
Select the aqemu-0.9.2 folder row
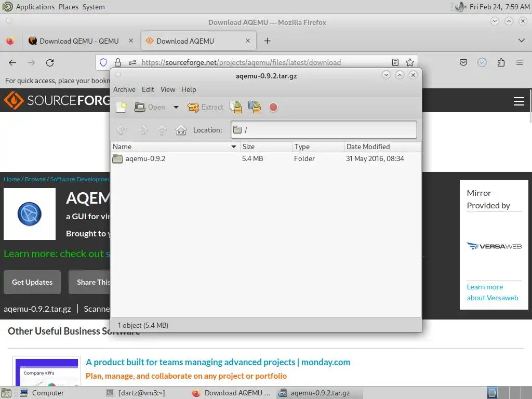[266, 158]
